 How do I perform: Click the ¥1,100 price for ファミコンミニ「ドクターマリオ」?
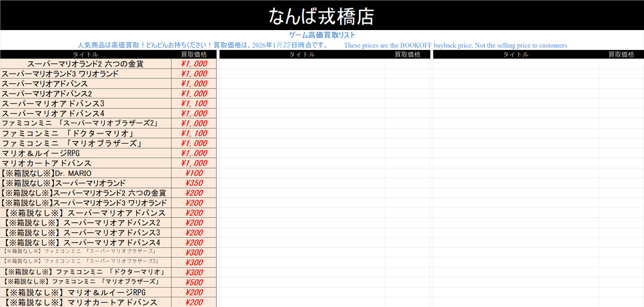pyautogui.click(x=194, y=133)
